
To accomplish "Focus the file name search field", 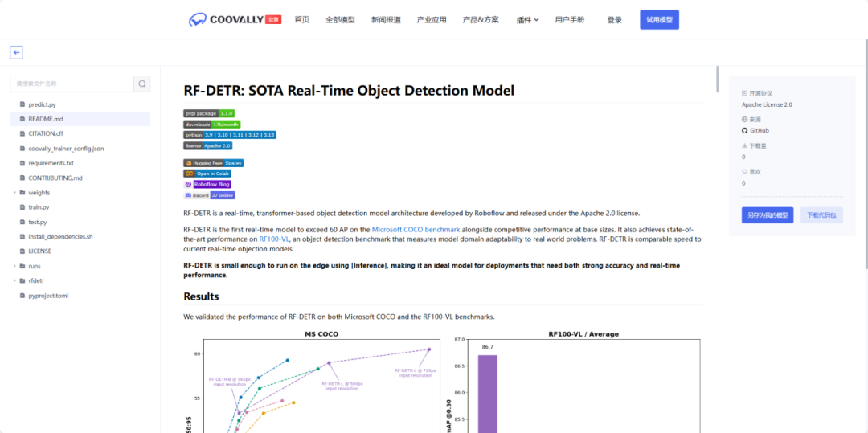I will tap(72, 84).
